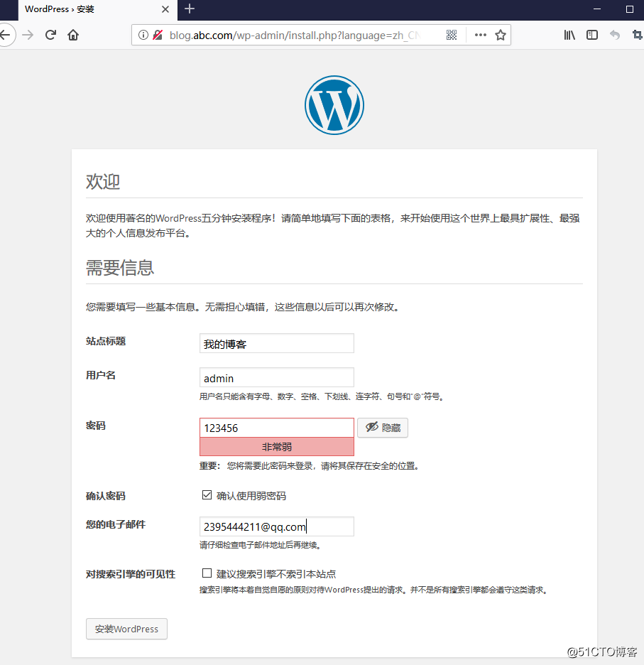The height and width of the screenshot is (665, 644).
Task: Bookmark this page with the star icon
Action: (x=501, y=35)
